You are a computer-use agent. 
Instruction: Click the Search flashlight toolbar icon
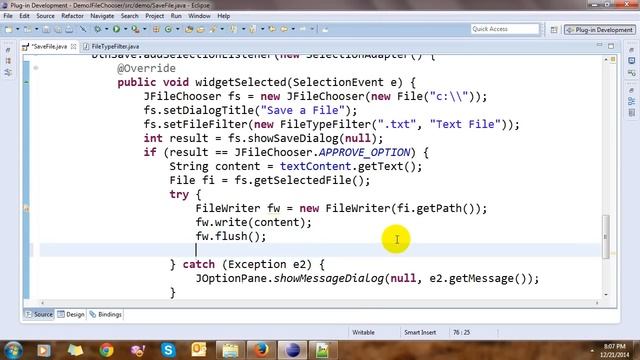213,29
